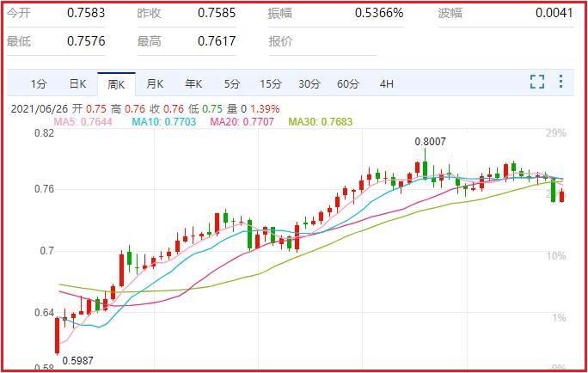Click the 0.76 price axis label
Screen dimensions: 588x373
click(44, 189)
